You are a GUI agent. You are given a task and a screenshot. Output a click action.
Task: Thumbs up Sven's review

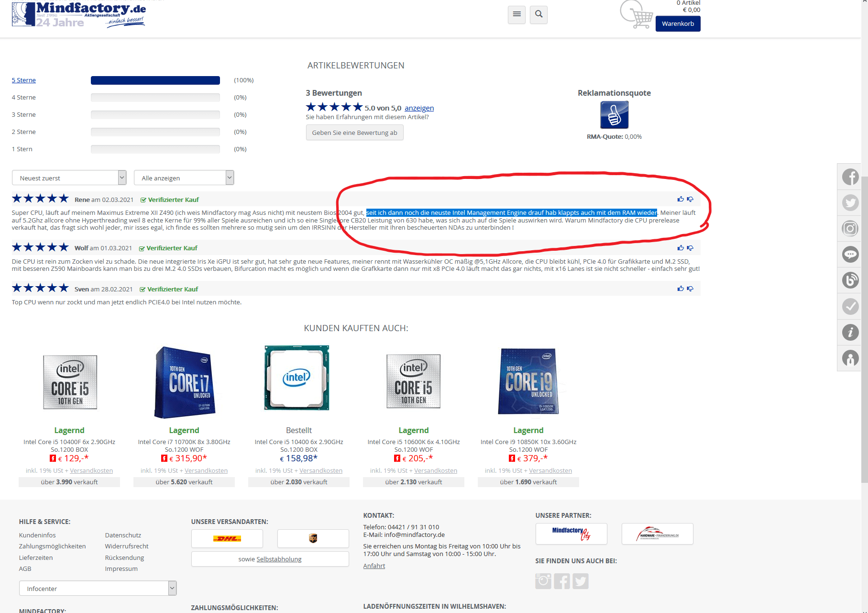(681, 289)
